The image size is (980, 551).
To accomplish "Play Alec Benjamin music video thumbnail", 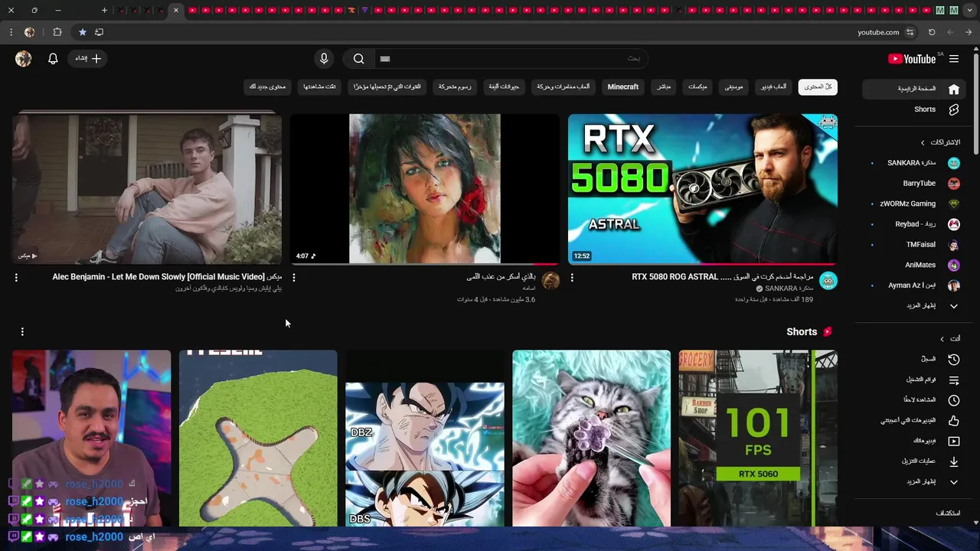I will tap(147, 189).
